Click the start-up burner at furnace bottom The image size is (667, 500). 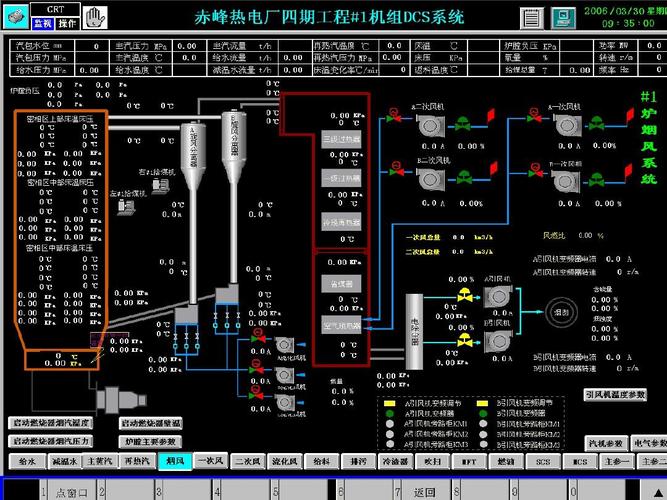(x=121, y=400)
